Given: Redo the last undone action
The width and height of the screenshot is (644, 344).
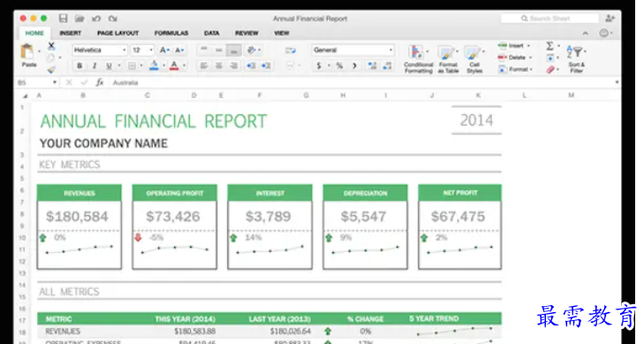Looking at the screenshot, I should tap(112, 19).
